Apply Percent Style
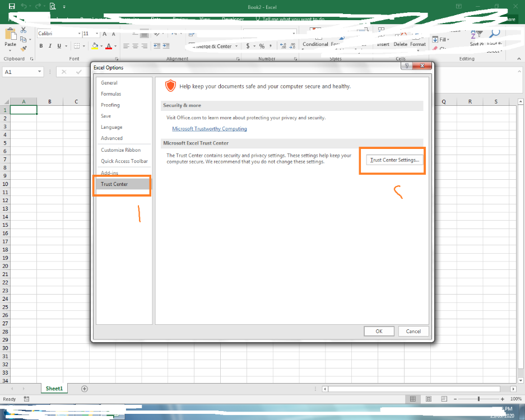 [x=262, y=46]
